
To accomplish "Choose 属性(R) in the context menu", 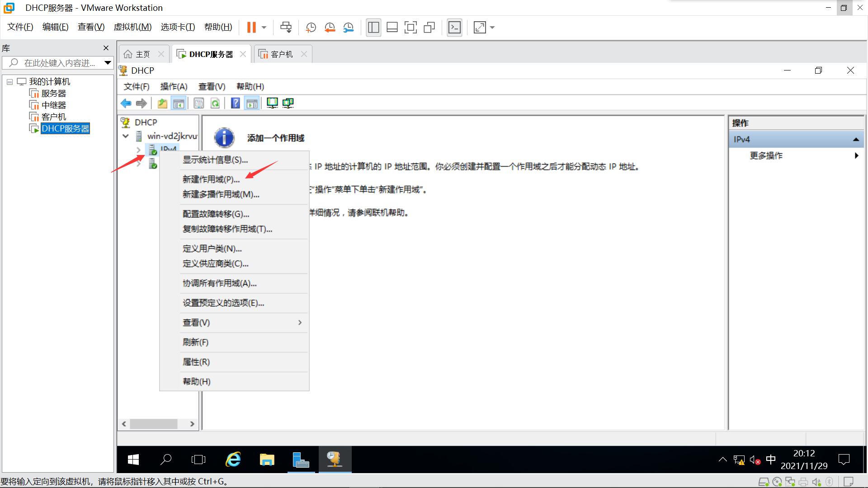I will 196,362.
